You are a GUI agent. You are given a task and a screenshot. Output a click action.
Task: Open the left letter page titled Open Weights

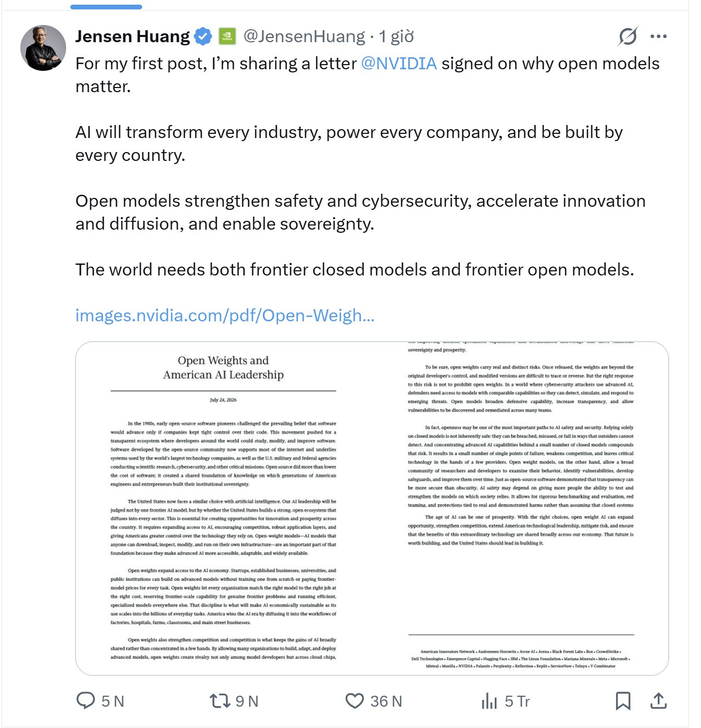(224, 509)
